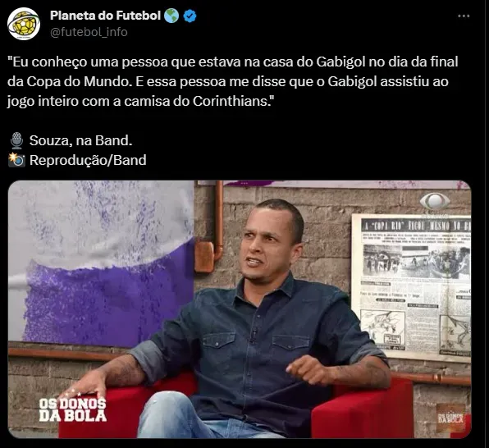This screenshot has height=448, width=489.
Task: Open the Planeta do Futebol profile avatar
Action: (24, 24)
